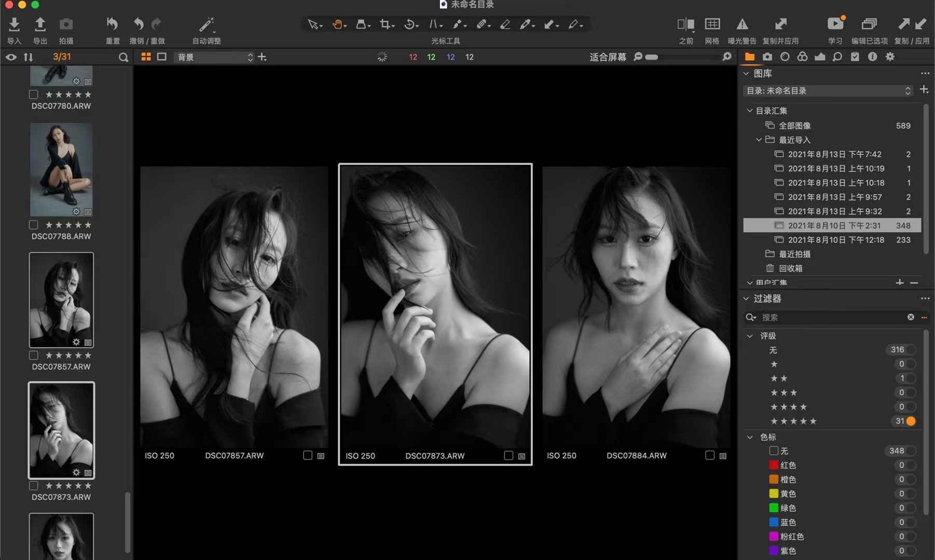Click the Apply adjustments down-arrow icon
The width and height of the screenshot is (935, 560).
[920, 24]
